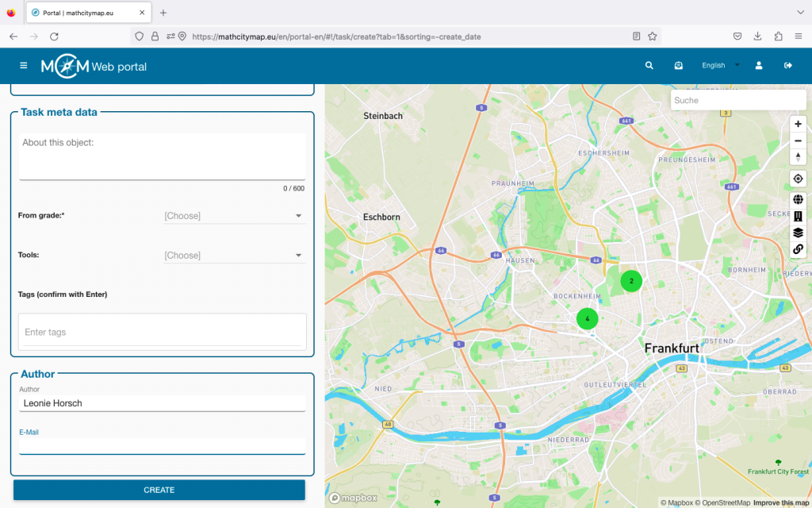Click the logout icon in the header

pos(788,66)
